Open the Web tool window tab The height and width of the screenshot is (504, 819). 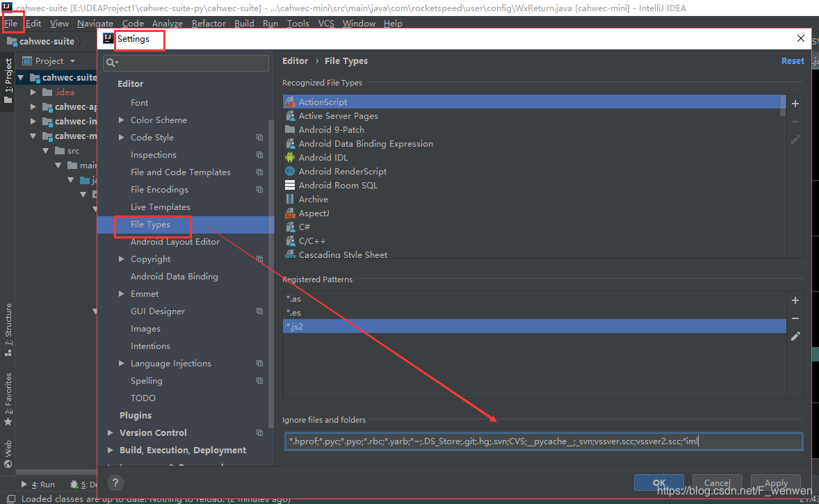pos(8,454)
